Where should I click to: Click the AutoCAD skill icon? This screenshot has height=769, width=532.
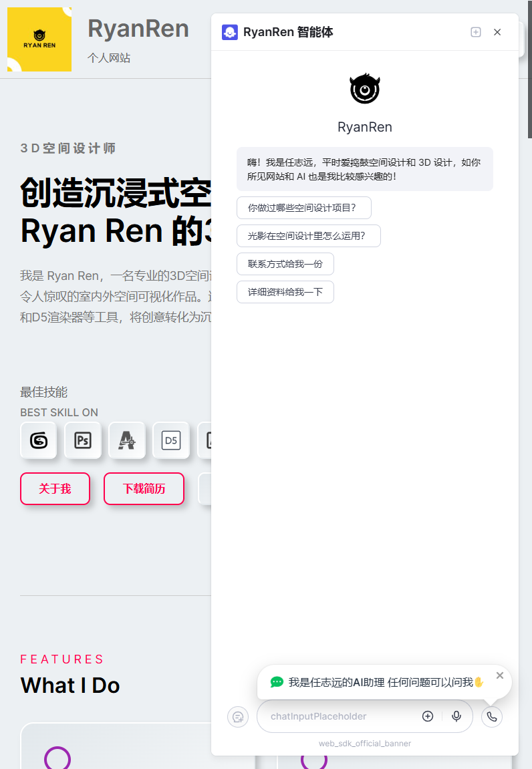pyautogui.click(x=126, y=440)
